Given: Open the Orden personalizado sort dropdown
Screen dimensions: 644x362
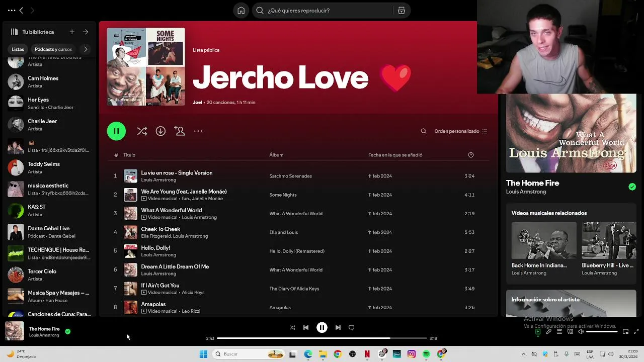Looking at the screenshot, I should click(x=461, y=131).
